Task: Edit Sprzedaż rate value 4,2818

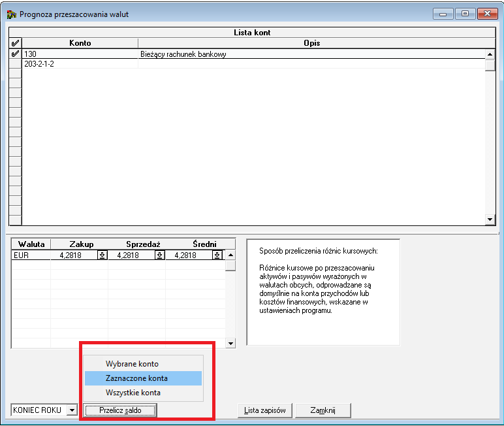Action: (128, 255)
